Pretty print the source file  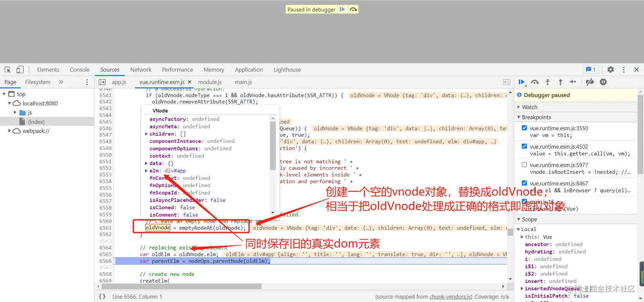point(102,296)
